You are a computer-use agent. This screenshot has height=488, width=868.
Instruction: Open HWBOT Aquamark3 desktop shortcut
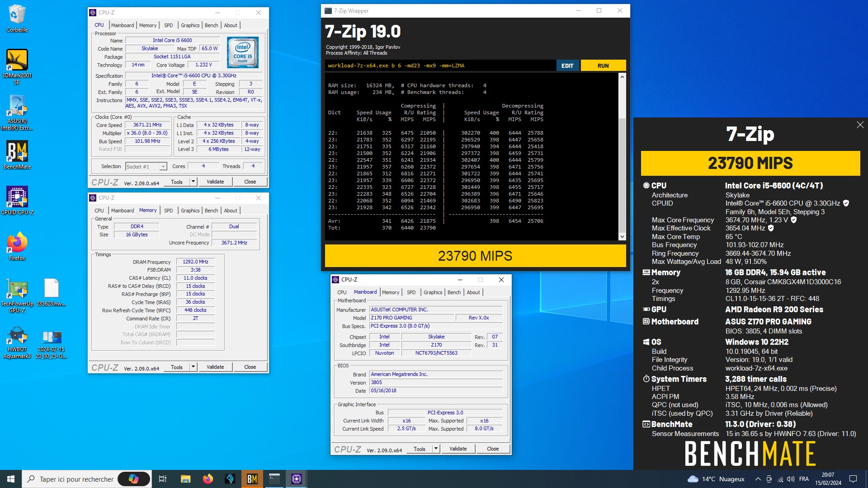tap(17, 342)
